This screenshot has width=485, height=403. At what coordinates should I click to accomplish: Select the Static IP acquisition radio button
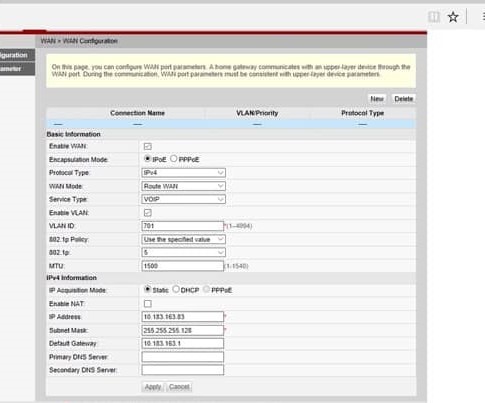[x=147, y=289]
